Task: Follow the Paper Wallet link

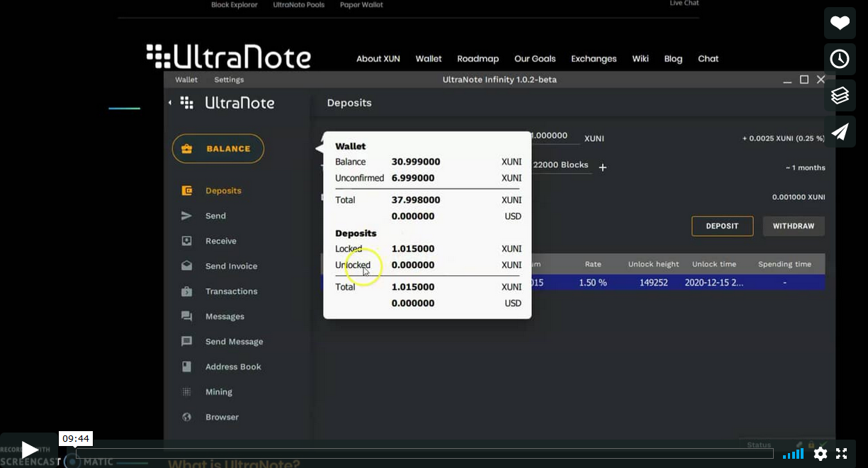Action: tap(361, 5)
